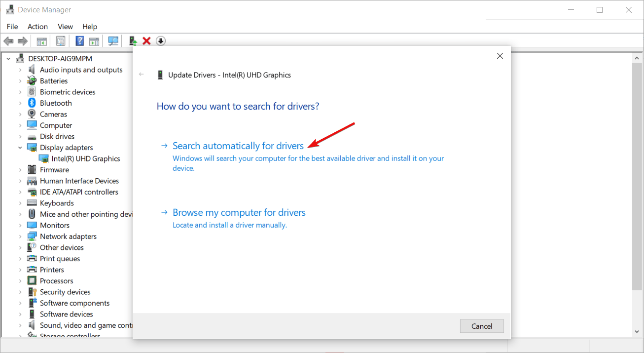The image size is (644, 353).
Task: Click the back arrow in the Update Drivers dialog
Action: 142,75
